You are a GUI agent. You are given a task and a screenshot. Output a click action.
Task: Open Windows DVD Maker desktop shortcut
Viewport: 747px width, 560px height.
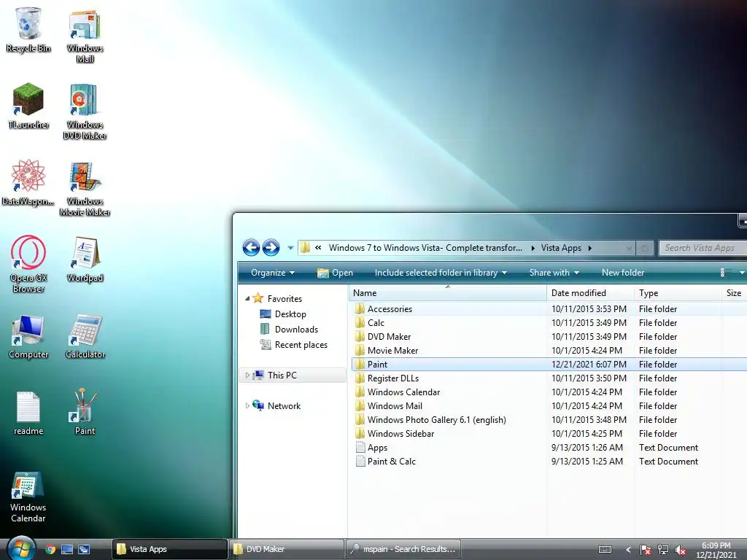click(x=85, y=112)
